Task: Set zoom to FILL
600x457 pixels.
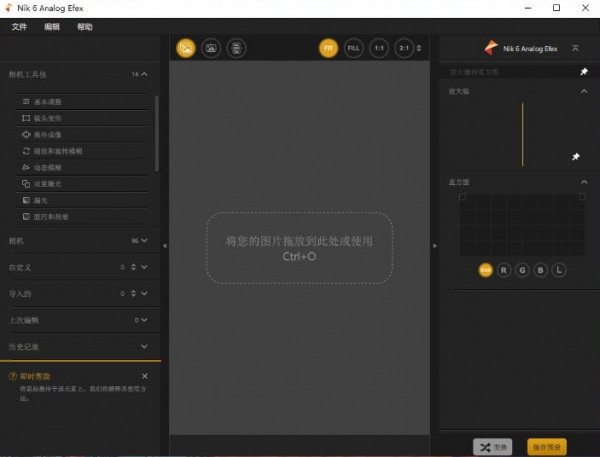Action: click(x=354, y=48)
